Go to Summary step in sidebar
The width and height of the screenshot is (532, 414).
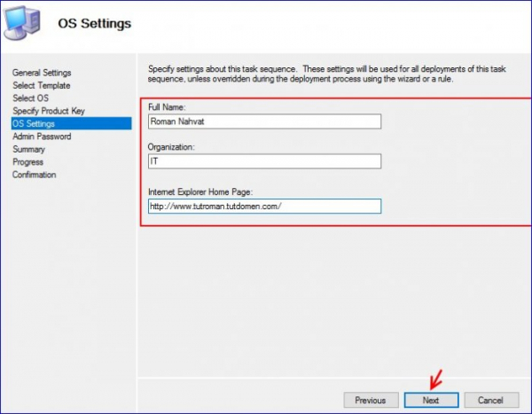click(x=28, y=149)
